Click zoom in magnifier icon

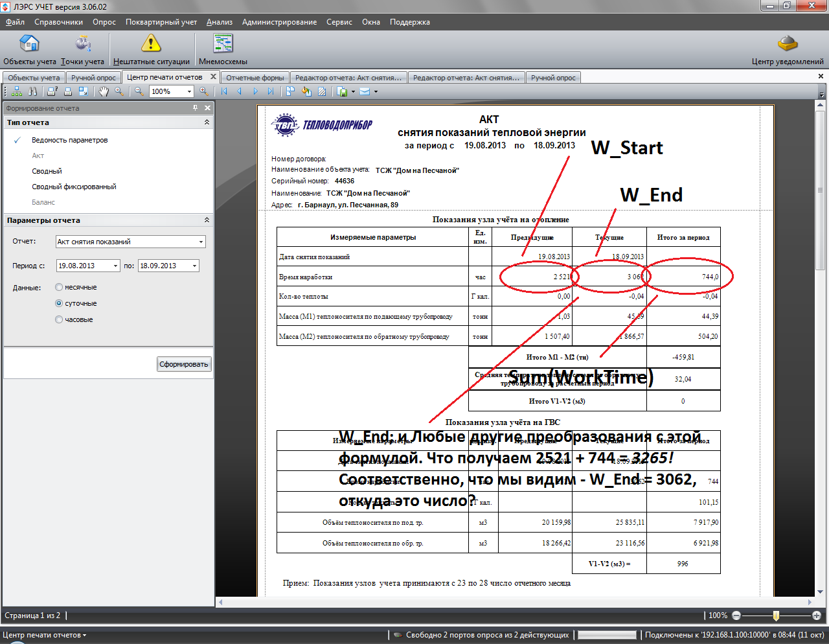tap(203, 91)
